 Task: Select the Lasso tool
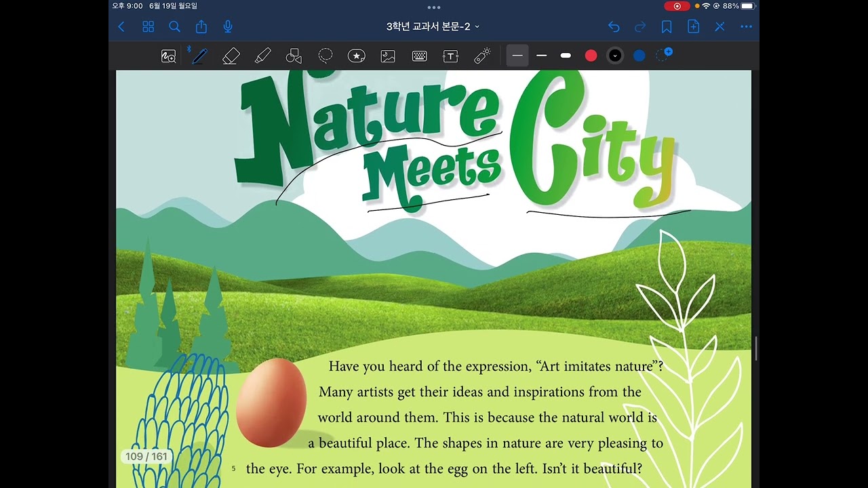coord(325,56)
